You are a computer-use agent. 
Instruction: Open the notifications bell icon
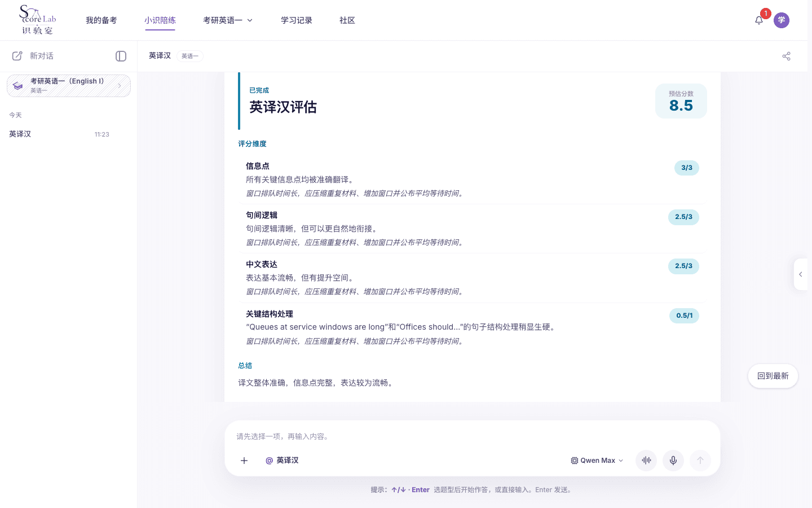coord(759,20)
